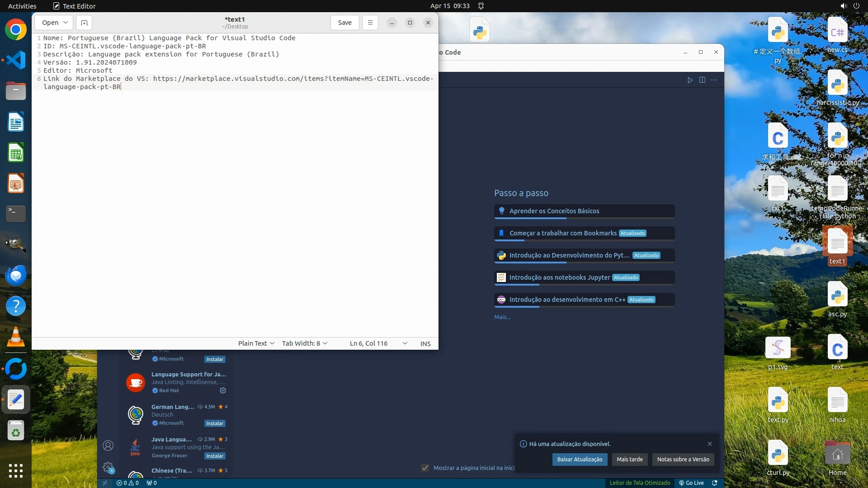Open VS Code Manage gear icon

pyautogui.click(x=108, y=467)
